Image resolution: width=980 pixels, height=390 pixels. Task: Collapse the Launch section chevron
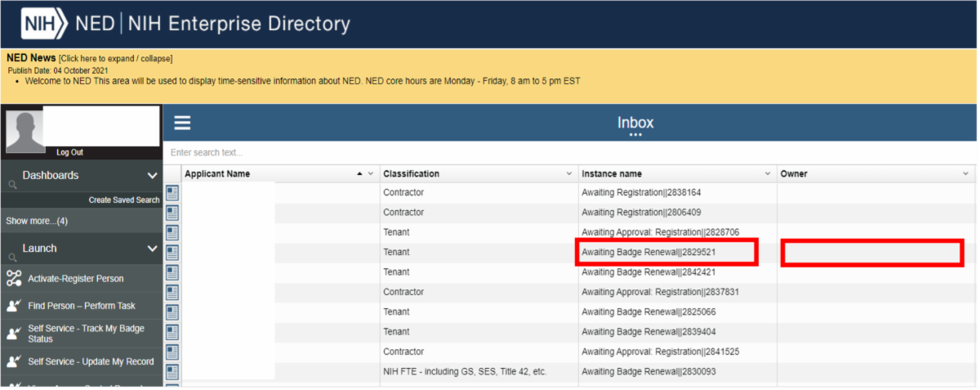[152, 249]
